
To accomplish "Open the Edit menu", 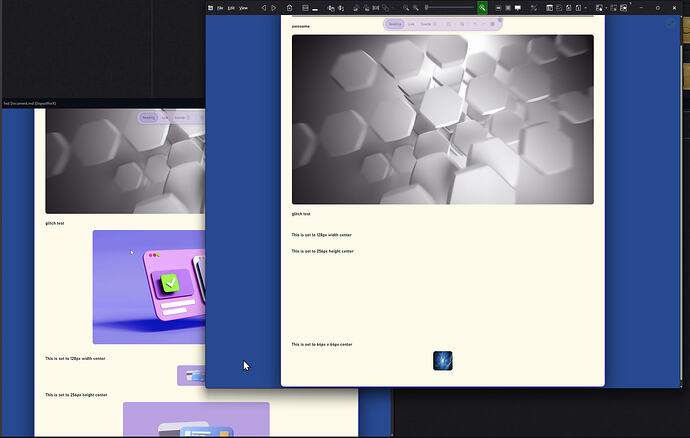I will [231, 8].
